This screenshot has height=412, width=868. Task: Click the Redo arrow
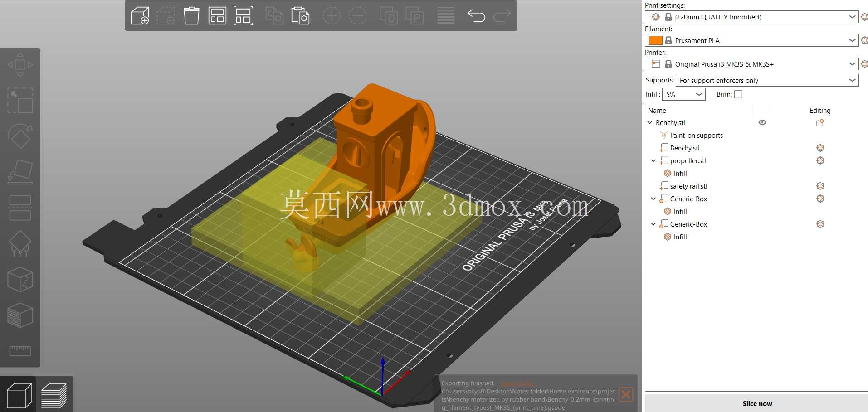tap(502, 16)
